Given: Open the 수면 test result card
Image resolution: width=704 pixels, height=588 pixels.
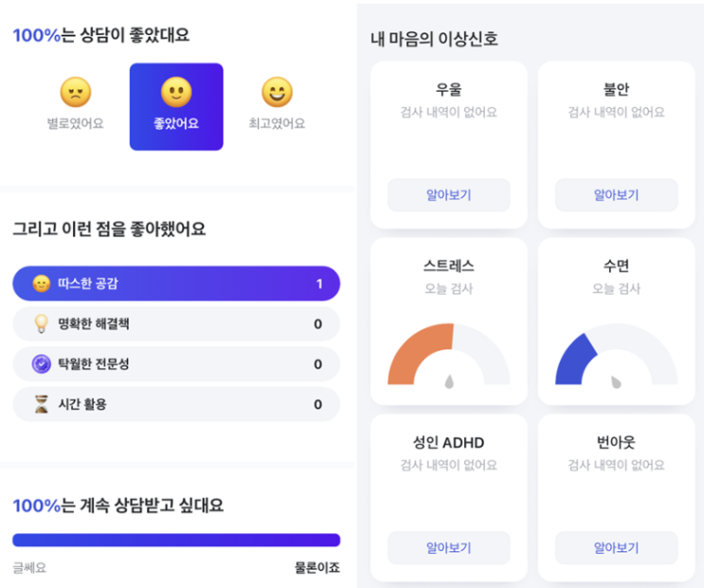Looking at the screenshot, I should pyautogui.click(x=616, y=321).
